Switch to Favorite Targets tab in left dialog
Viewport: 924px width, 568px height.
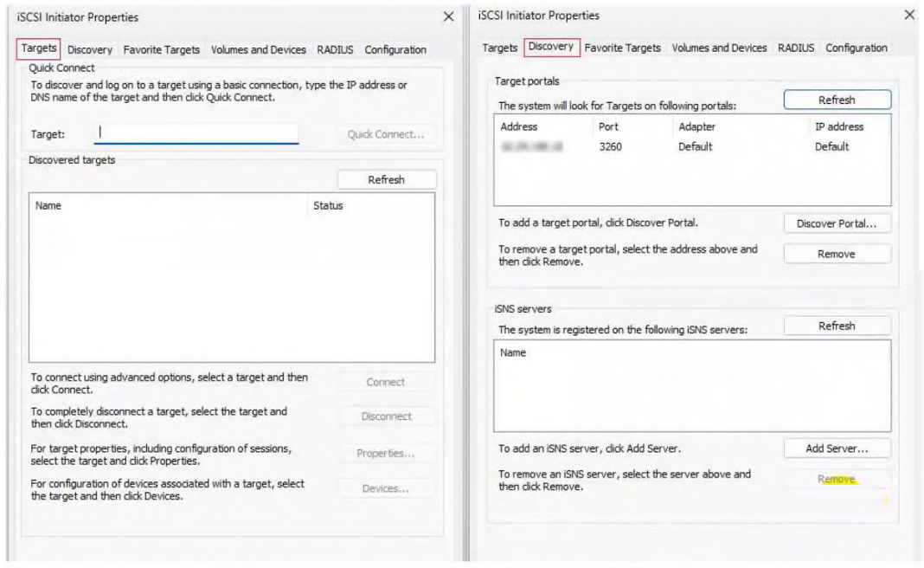click(162, 50)
